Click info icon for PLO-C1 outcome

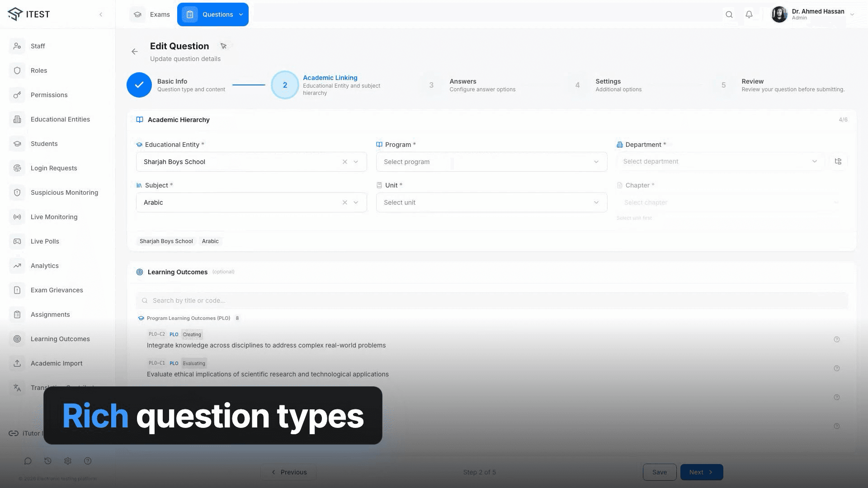837,368
